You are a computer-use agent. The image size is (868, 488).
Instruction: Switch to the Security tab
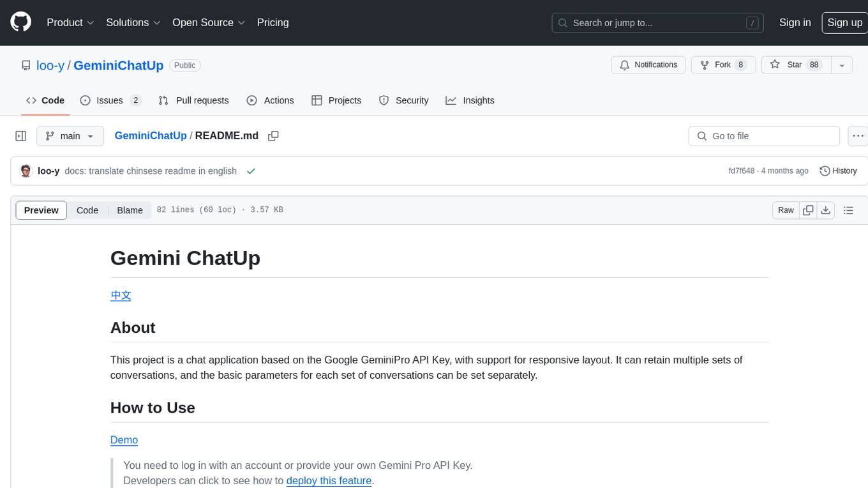[x=404, y=100]
